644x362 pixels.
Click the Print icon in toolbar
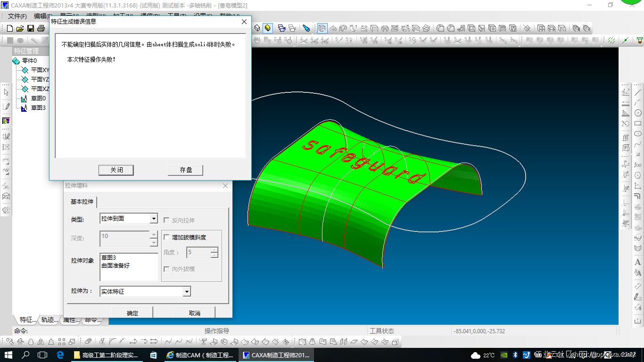[41, 28]
